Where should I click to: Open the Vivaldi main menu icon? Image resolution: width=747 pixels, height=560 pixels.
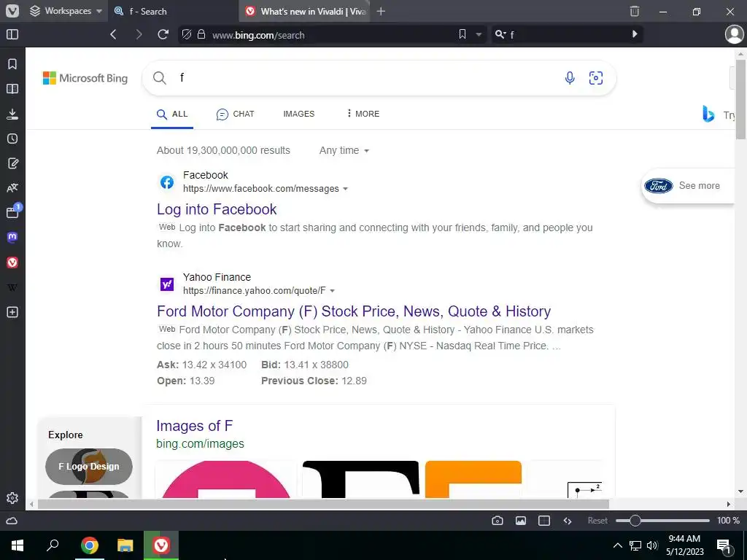pyautogui.click(x=12, y=11)
